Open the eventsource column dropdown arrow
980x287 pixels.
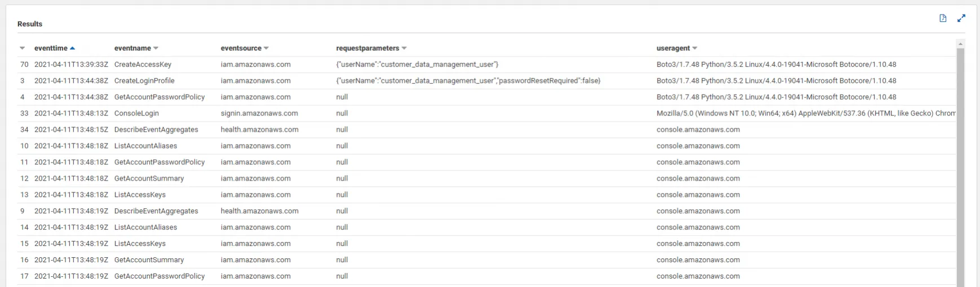tap(267, 48)
